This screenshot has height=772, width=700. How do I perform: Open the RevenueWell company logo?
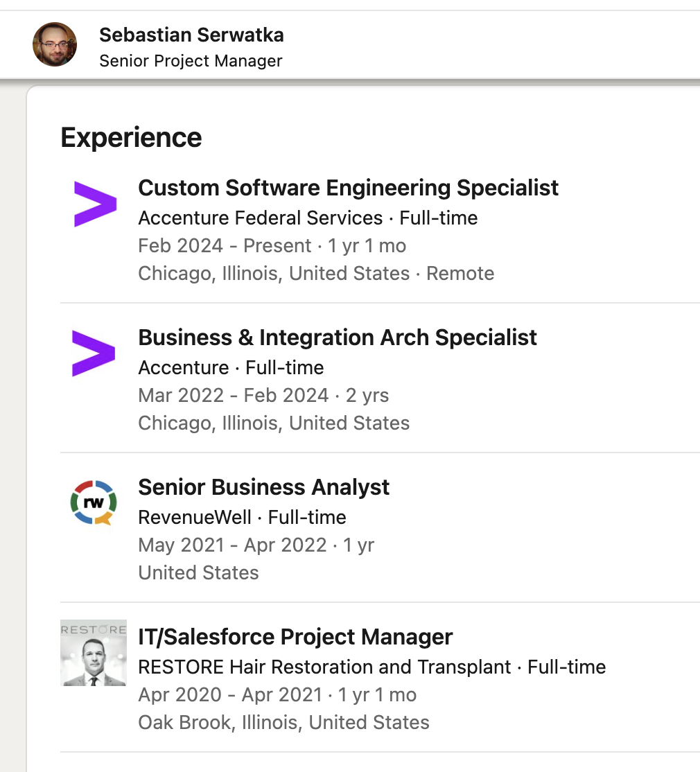(x=94, y=503)
